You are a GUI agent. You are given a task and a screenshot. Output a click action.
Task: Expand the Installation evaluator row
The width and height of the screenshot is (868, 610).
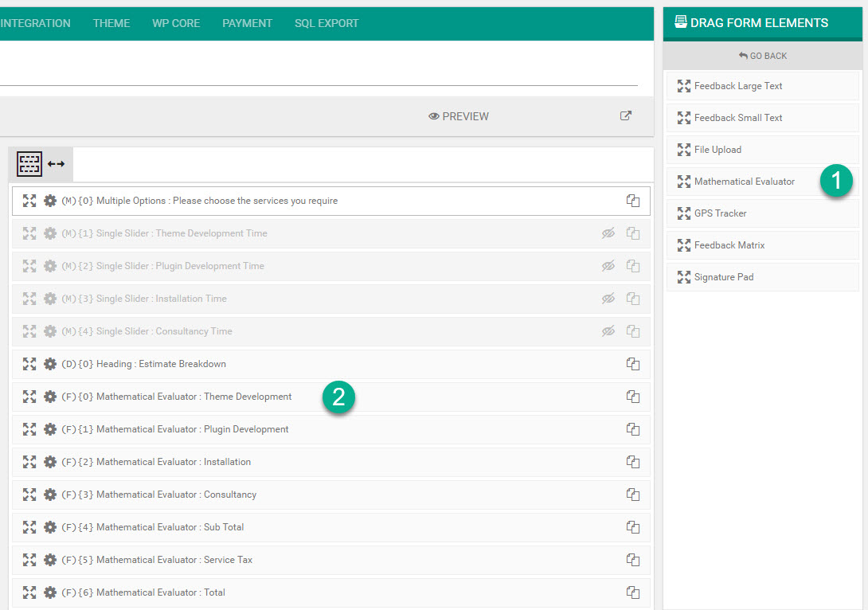pos(29,462)
